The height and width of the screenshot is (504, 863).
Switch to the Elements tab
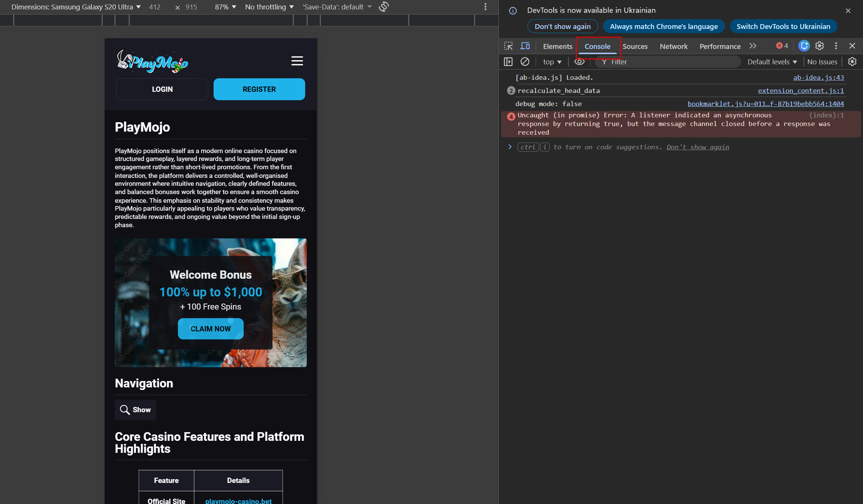click(x=557, y=46)
